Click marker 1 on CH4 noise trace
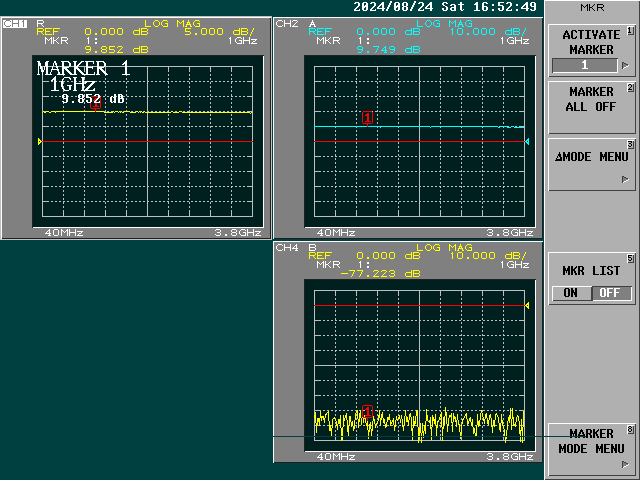 click(368, 411)
